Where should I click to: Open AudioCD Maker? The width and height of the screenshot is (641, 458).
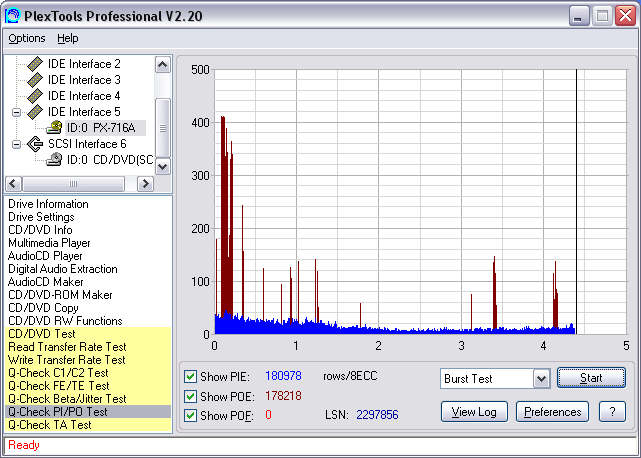tap(45, 282)
